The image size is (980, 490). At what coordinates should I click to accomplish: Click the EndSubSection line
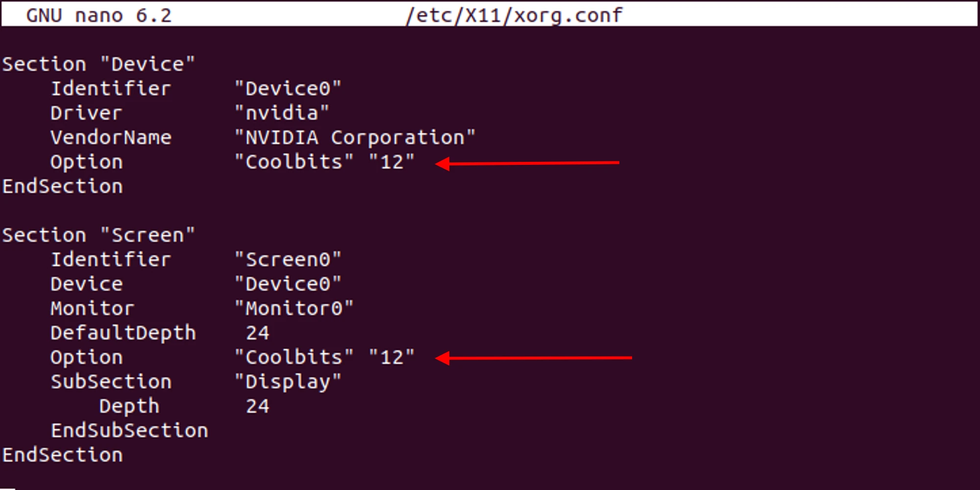pyautogui.click(x=129, y=431)
